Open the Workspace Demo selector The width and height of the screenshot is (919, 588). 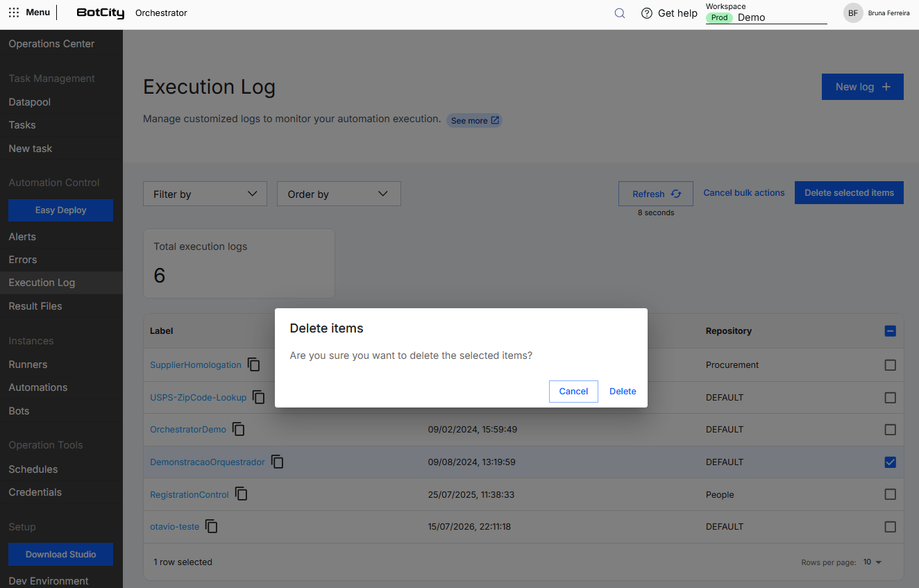click(766, 17)
